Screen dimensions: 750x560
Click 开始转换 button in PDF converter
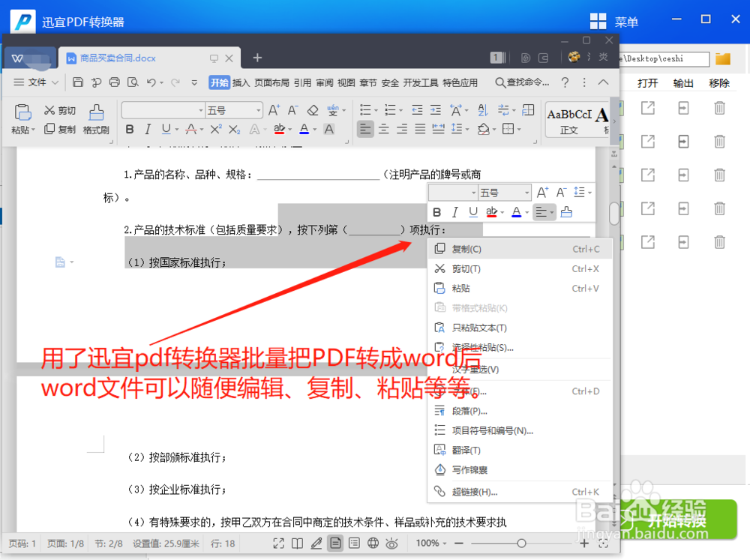[x=678, y=520]
